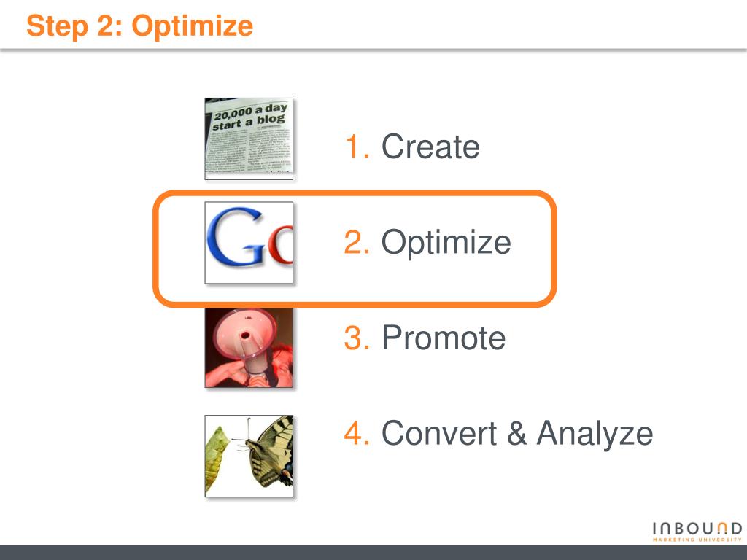Screen dimensions: 747x560
Task: Click the word "Convert" in step four
Action: [436, 433]
